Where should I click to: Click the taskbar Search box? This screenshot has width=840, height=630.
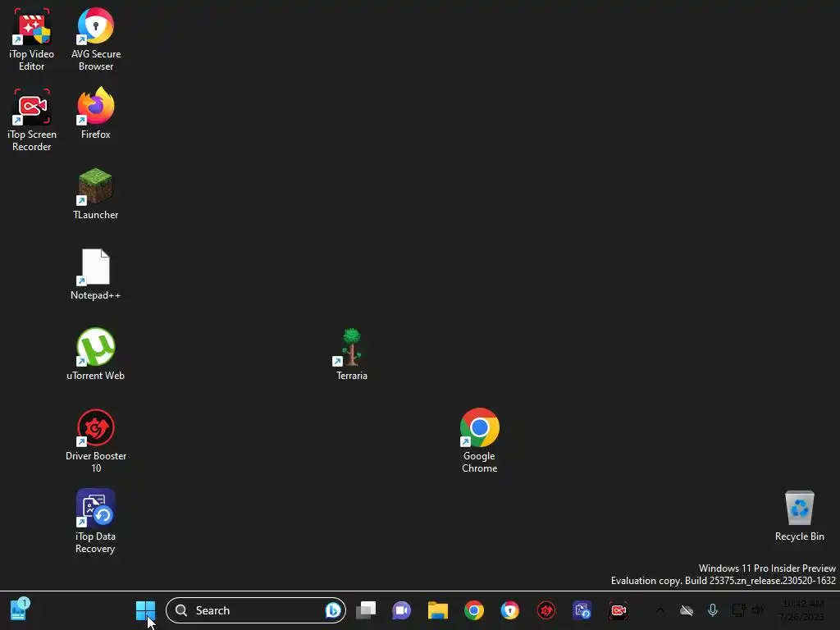[x=256, y=610]
